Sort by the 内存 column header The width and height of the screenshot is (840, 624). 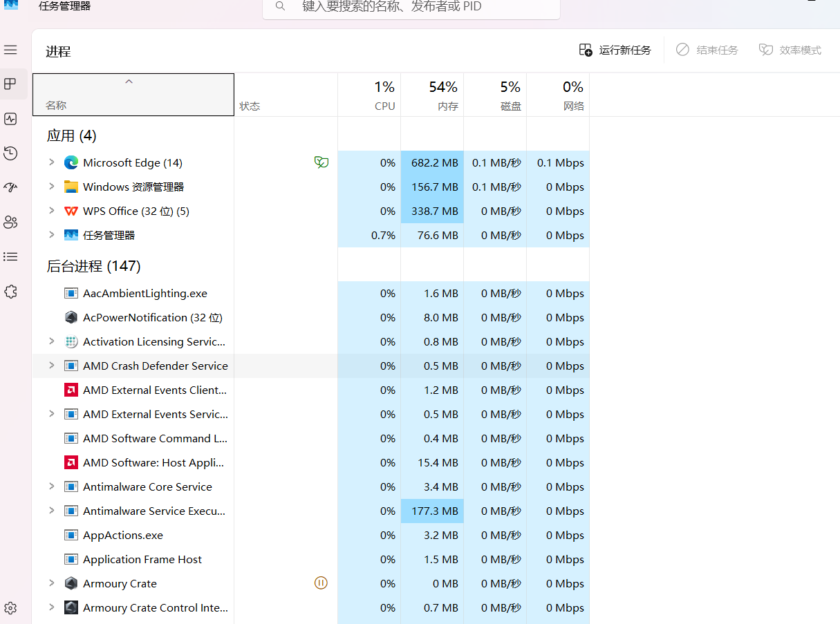pos(432,95)
